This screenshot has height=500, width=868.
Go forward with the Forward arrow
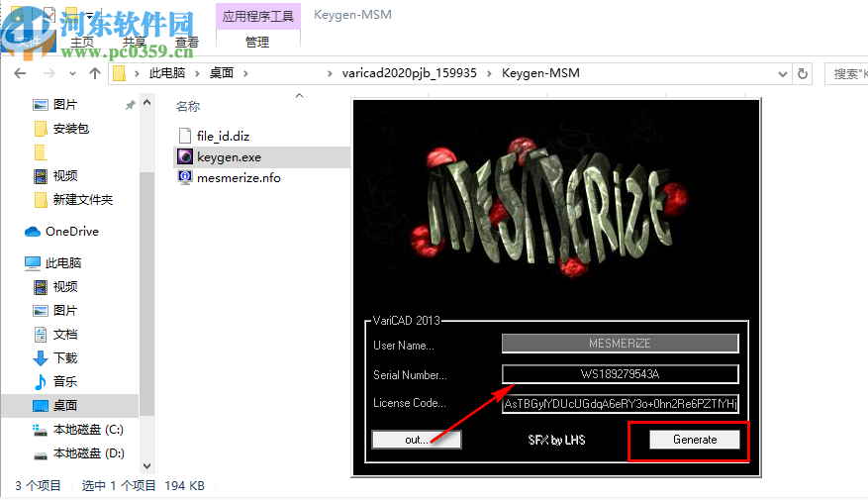[x=48, y=73]
